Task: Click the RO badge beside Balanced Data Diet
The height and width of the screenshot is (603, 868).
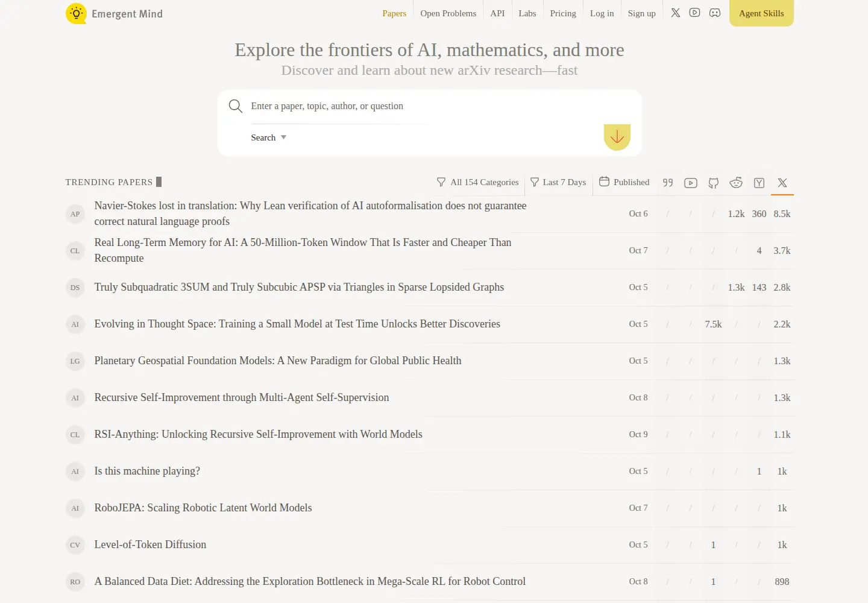Action: tap(75, 582)
